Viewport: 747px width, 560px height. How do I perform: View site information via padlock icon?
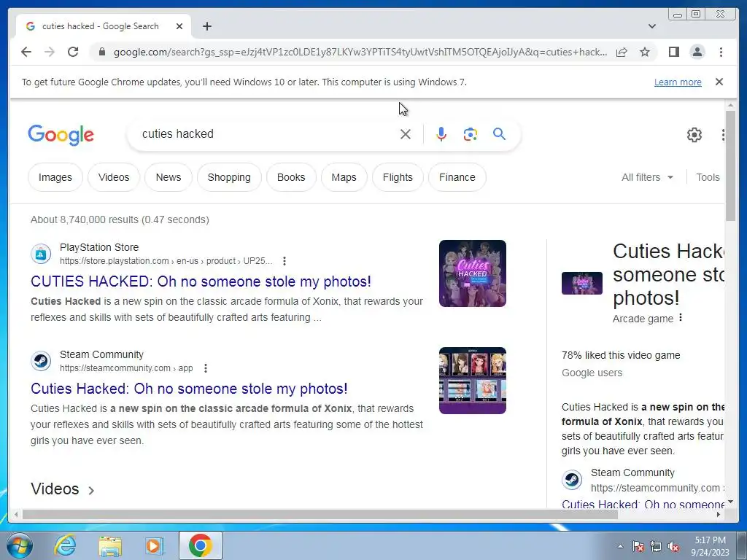(x=102, y=52)
